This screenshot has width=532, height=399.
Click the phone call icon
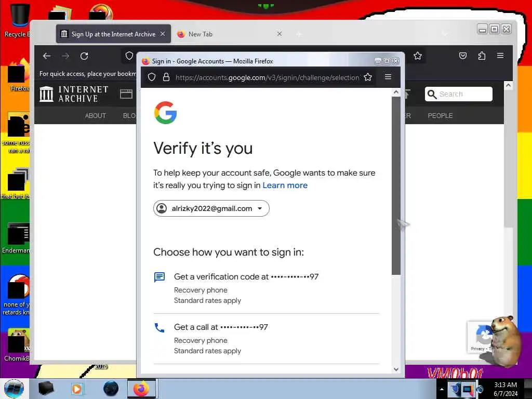[x=159, y=328]
